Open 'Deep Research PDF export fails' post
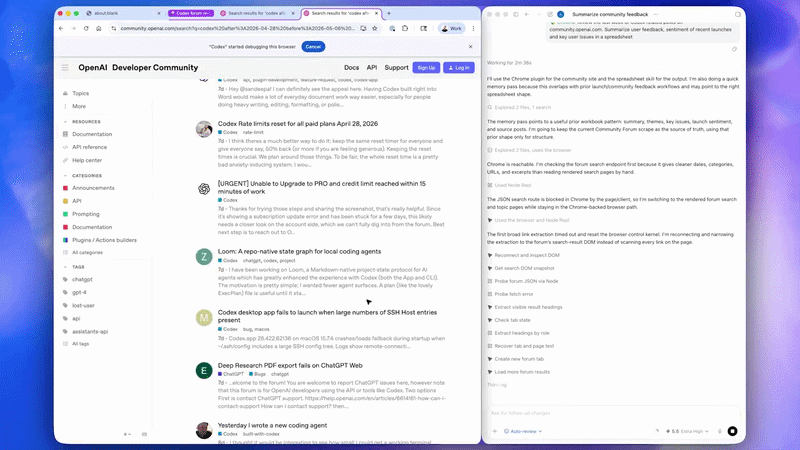 [290, 365]
